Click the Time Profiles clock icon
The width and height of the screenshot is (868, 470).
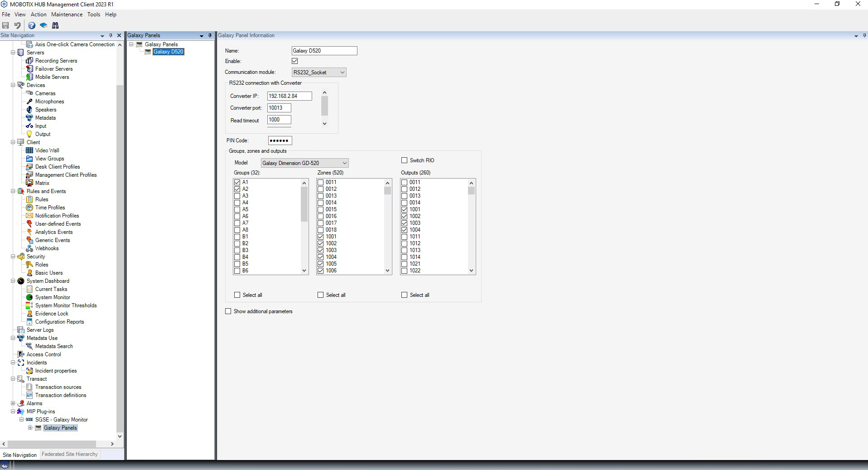(x=29, y=208)
